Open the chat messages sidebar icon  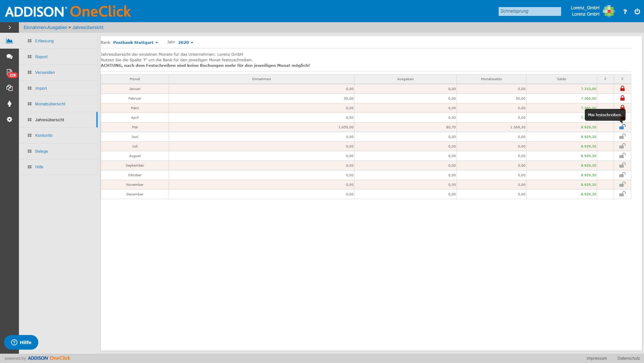10,56
